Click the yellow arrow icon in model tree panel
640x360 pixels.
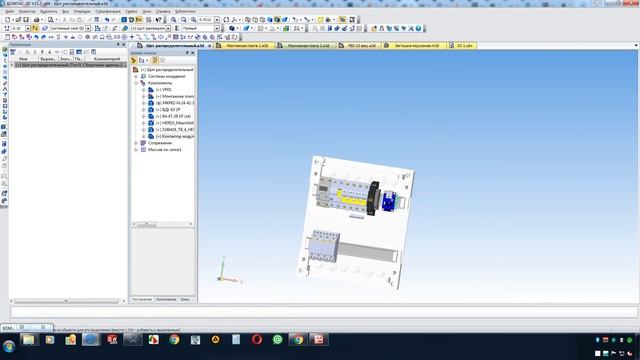click(134, 60)
